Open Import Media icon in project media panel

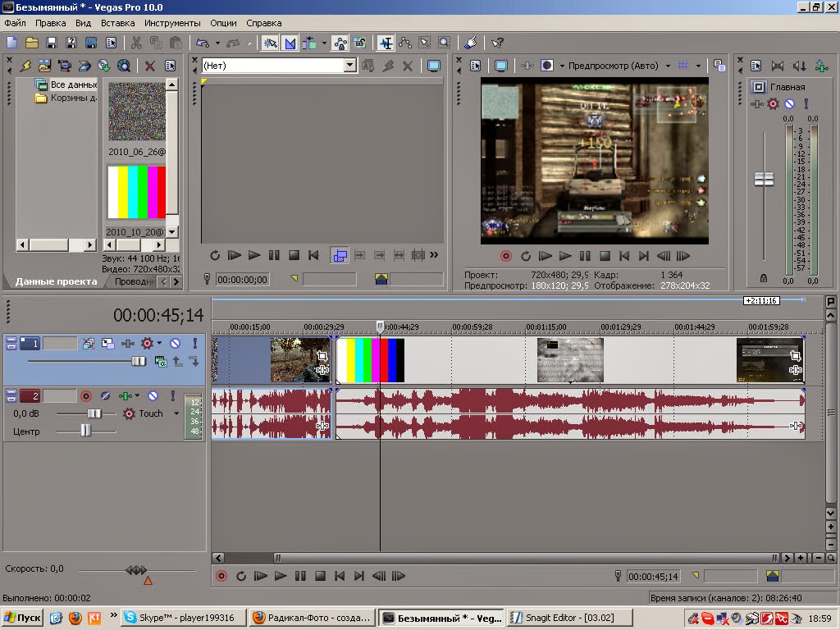click(44, 66)
